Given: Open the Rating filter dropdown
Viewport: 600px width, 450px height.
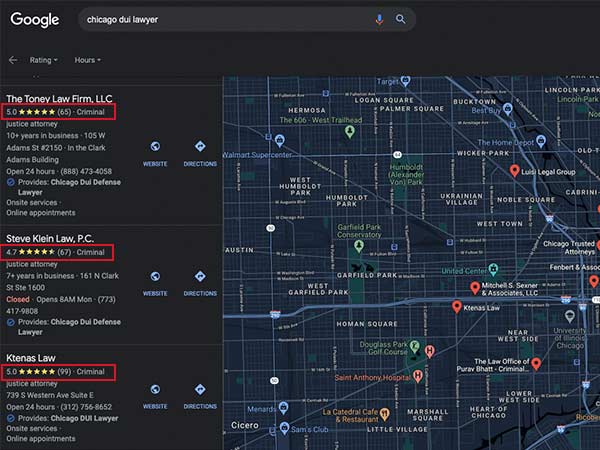Looking at the screenshot, I should [44, 60].
